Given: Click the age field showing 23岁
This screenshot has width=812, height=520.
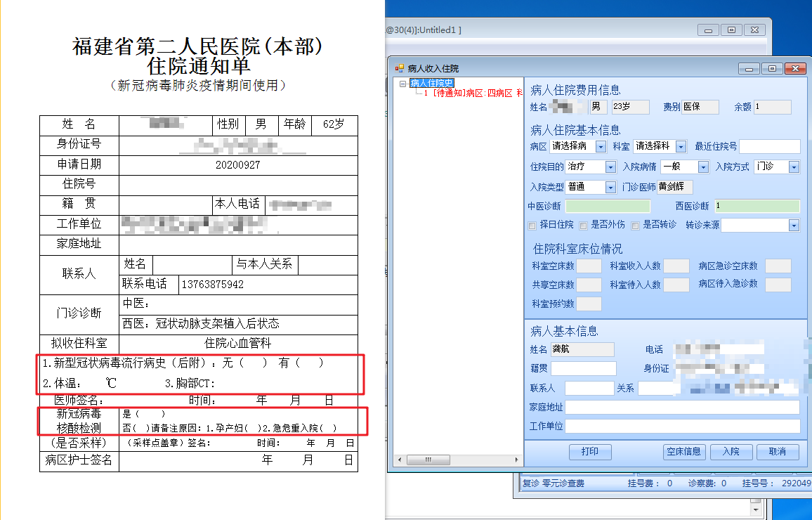Looking at the screenshot, I should (x=630, y=107).
